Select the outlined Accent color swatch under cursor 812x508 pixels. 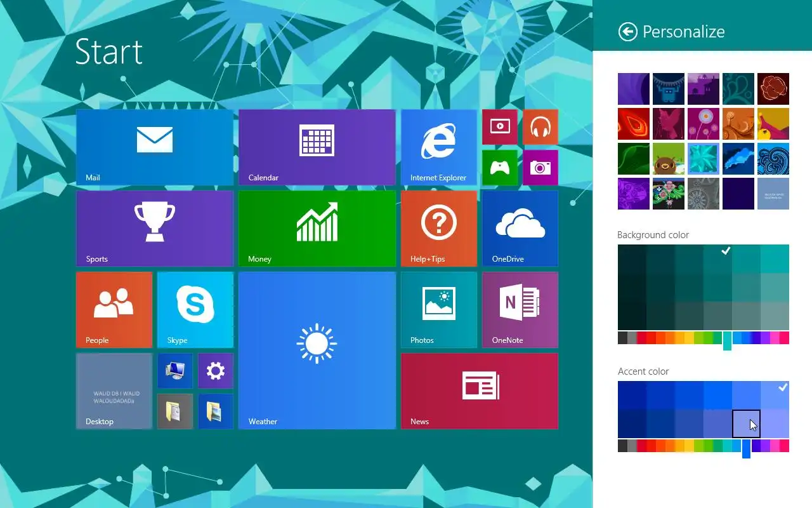[746, 424]
